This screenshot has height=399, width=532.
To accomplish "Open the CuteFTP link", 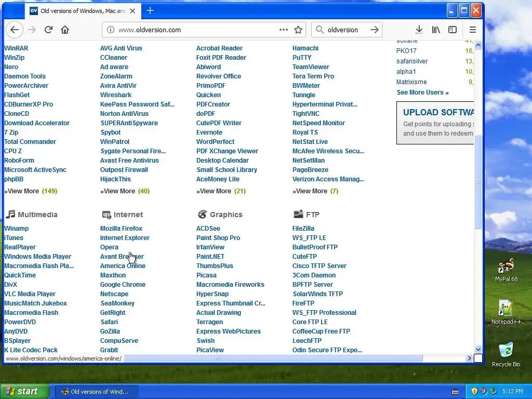I will 304,257.
